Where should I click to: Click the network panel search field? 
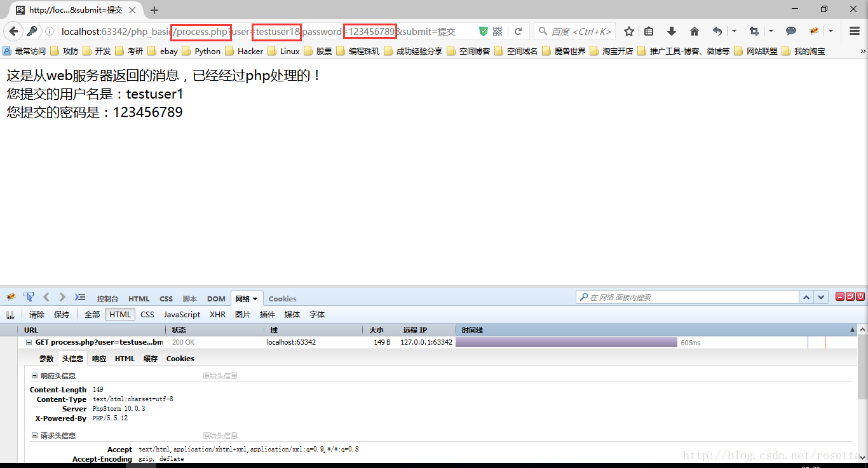click(x=689, y=297)
